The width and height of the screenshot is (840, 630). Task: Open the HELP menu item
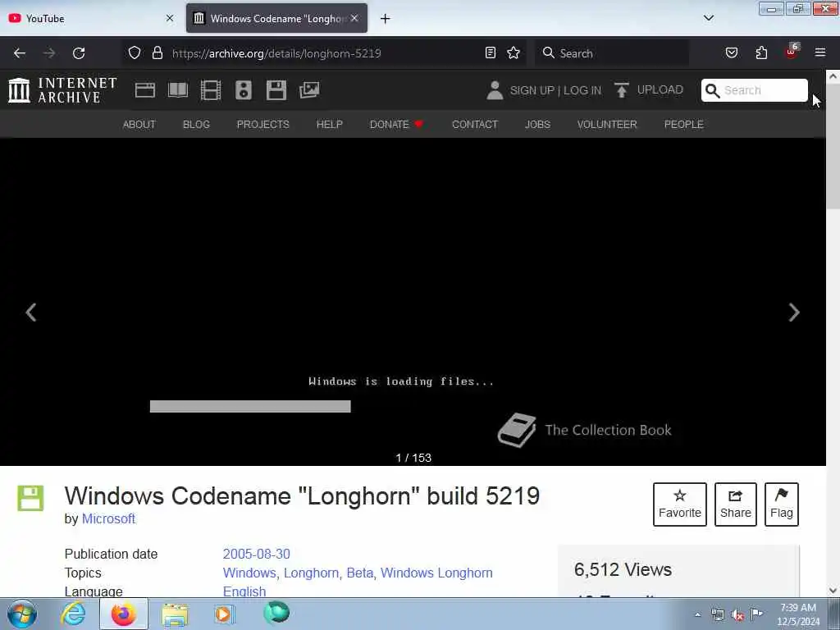tap(330, 125)
